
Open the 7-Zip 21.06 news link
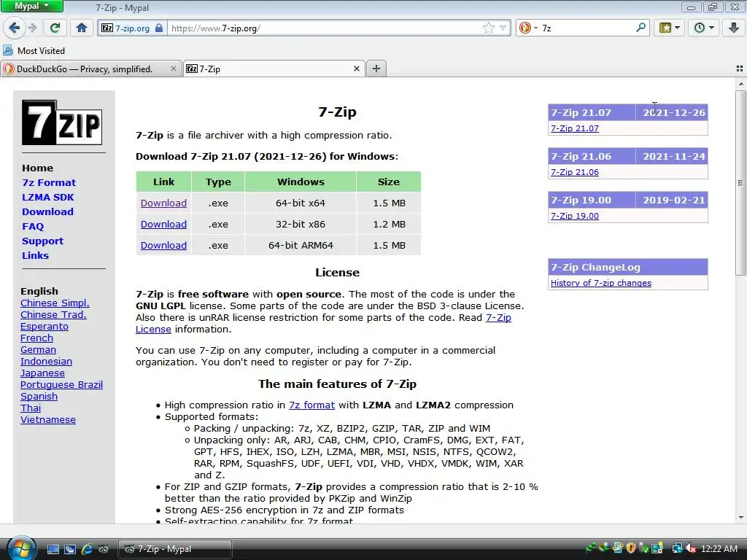(575, 172)
